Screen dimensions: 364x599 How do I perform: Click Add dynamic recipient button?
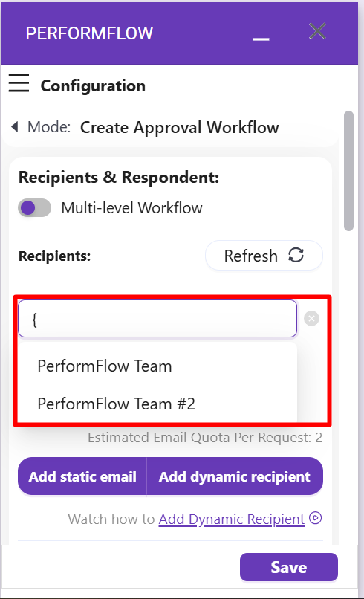coord(235,476)
